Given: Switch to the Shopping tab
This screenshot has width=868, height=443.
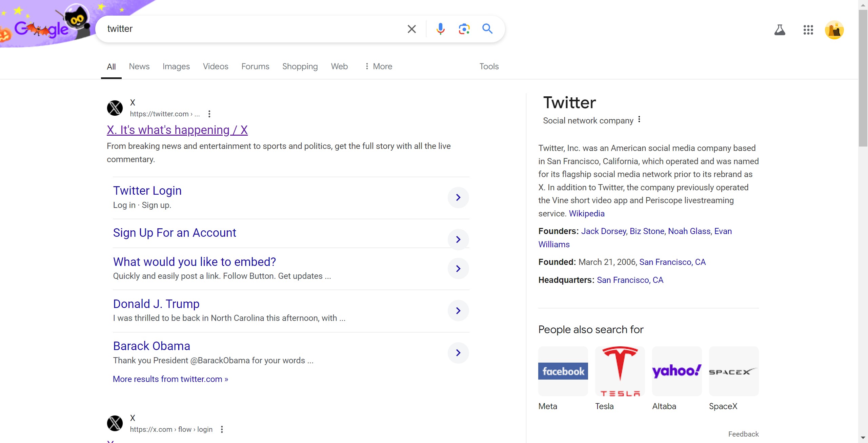Looking at the screenshot, I should (300, 66).
